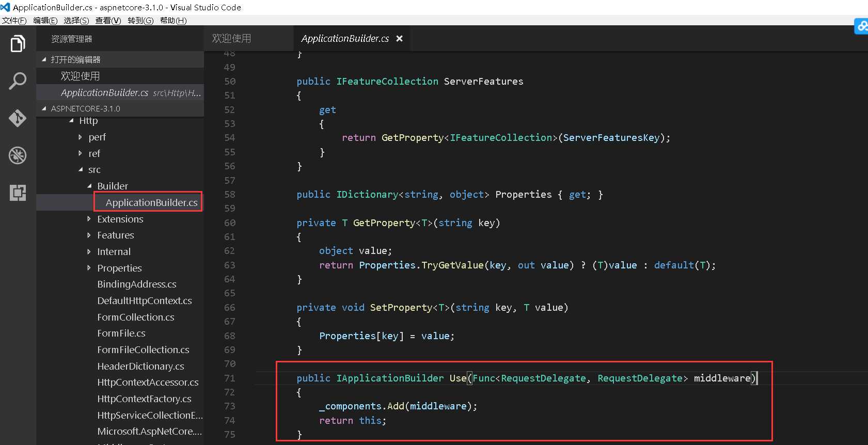This screenshot has width=868, height=445.
Task: Click SetProperty method name on line 66
Action: 401,308
